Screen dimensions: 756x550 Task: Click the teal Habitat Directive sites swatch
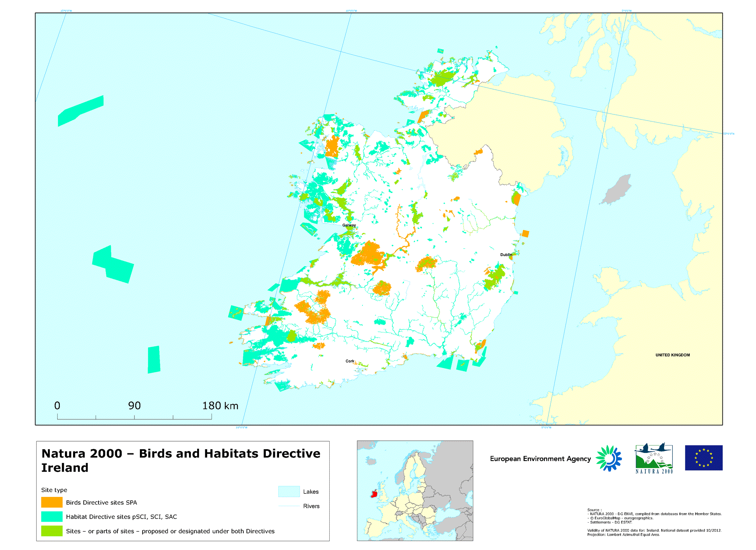pyautogui.click(x=52, y=516)
